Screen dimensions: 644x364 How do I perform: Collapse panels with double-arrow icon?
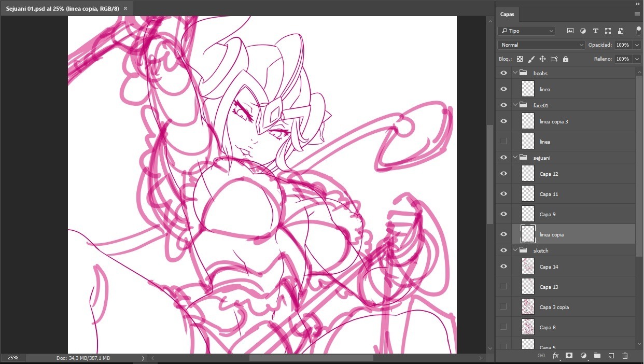638,4
